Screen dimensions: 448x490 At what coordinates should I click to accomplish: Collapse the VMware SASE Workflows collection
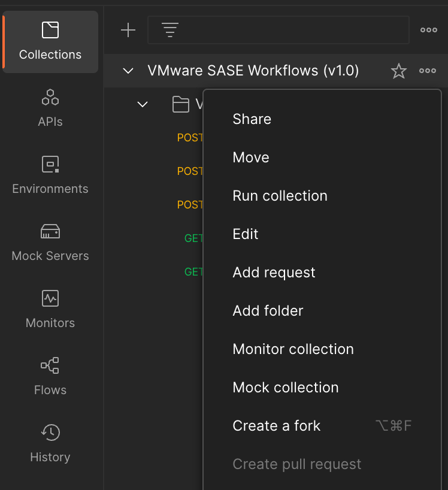click(128, 70)
